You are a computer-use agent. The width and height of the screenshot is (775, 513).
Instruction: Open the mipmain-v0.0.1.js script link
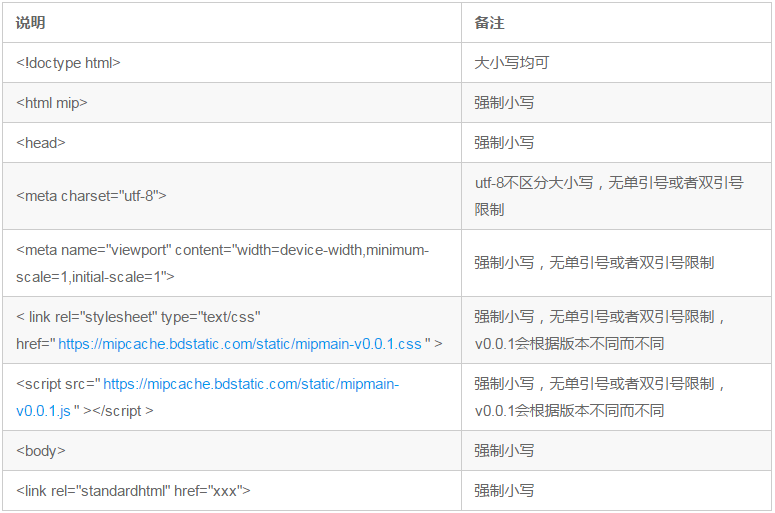coord(250,384)
